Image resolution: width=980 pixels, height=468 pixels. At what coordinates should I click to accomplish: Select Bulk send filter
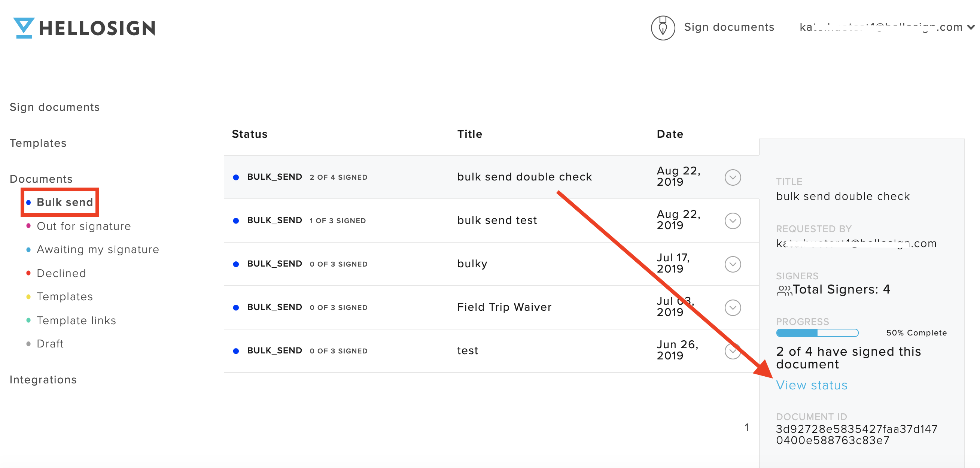60,202
